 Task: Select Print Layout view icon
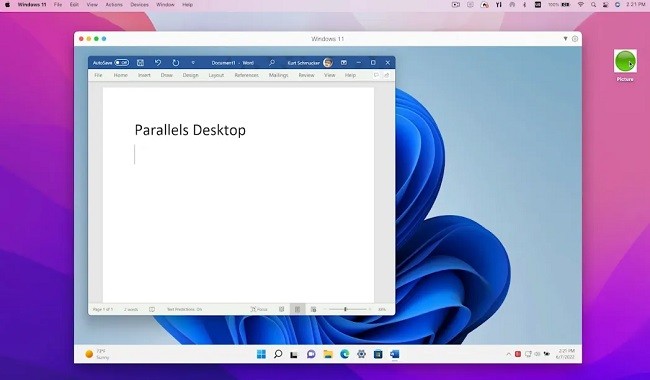pos(297,309)
